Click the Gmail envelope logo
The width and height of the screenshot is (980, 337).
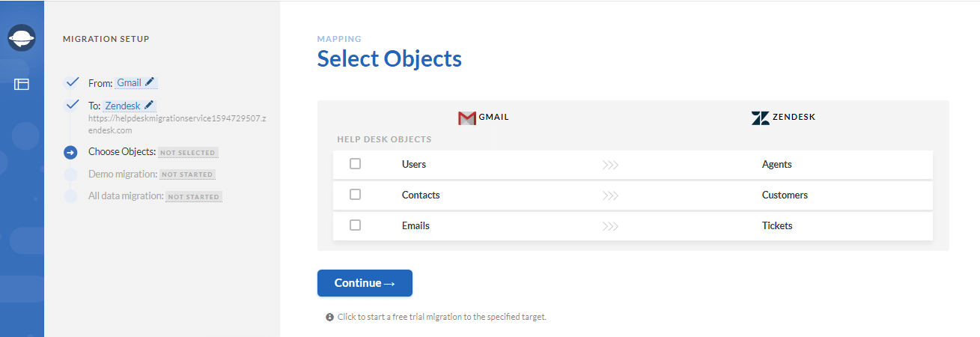(467, 118)
